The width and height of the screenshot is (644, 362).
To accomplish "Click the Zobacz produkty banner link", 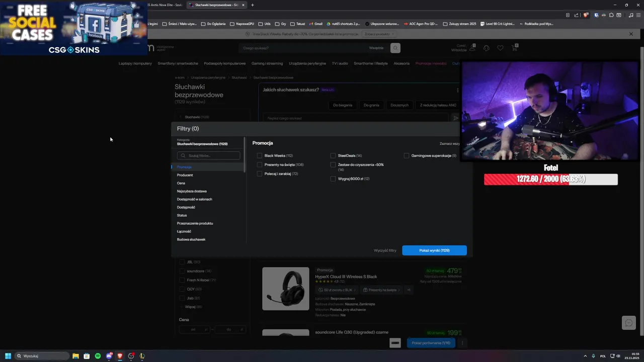I will pos(378,34).
